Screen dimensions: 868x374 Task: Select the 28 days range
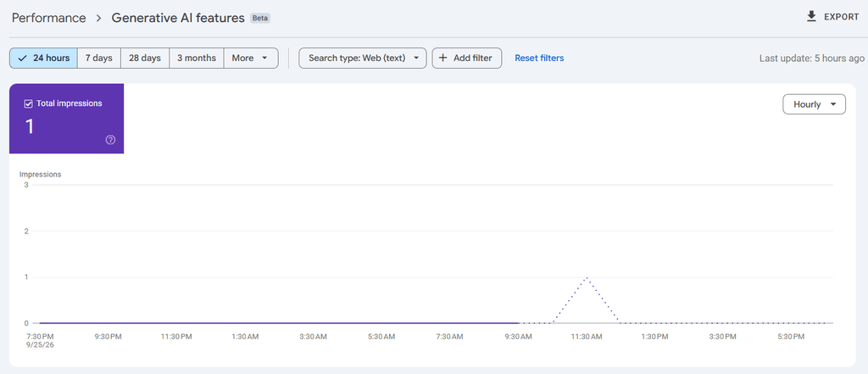(x=145, y=58)
